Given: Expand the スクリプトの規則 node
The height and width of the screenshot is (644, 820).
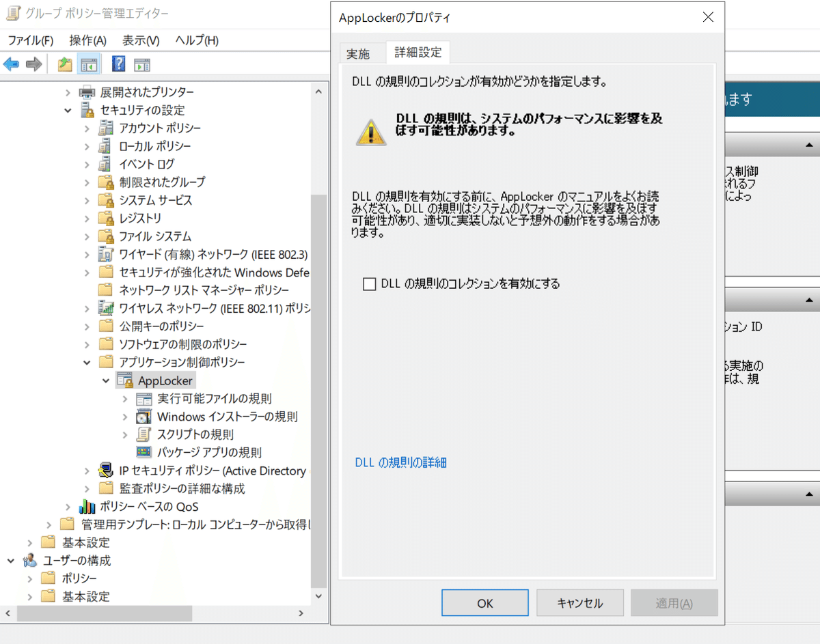Looking at the screenshot, I should (x=124, y=434).
